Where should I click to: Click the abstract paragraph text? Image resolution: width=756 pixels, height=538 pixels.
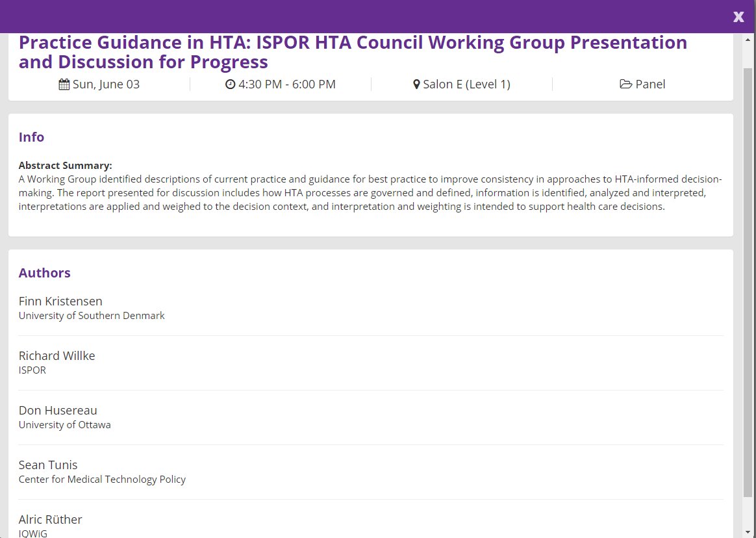370,193
